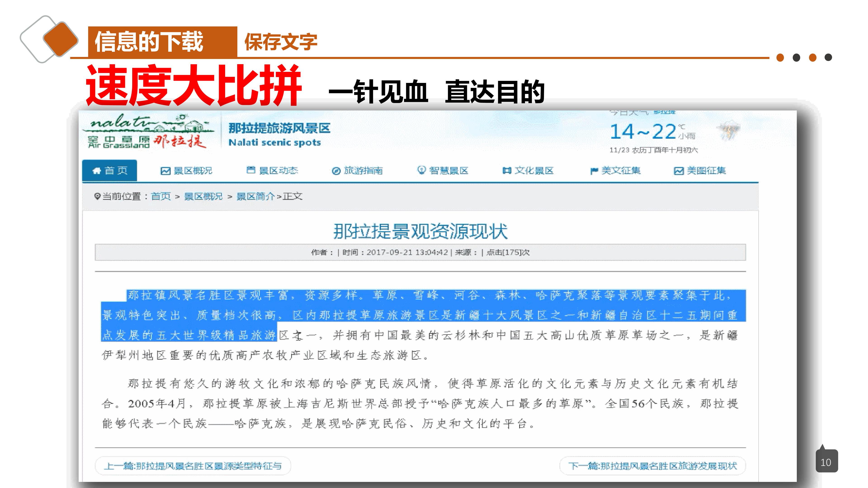Open the 旅游指南 menu item
868x488 pixels.
pos(358,171)
